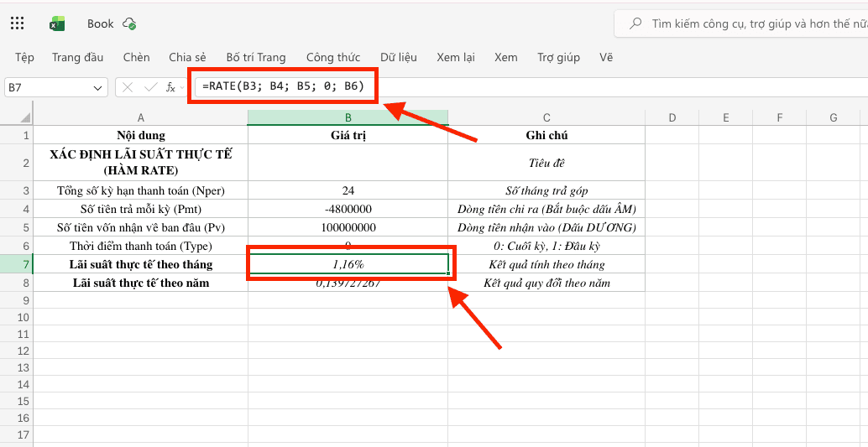This screenshot has height=447, width=868.
Task: Click the Dòng tiền chi ra note cell
Action: 546,209
